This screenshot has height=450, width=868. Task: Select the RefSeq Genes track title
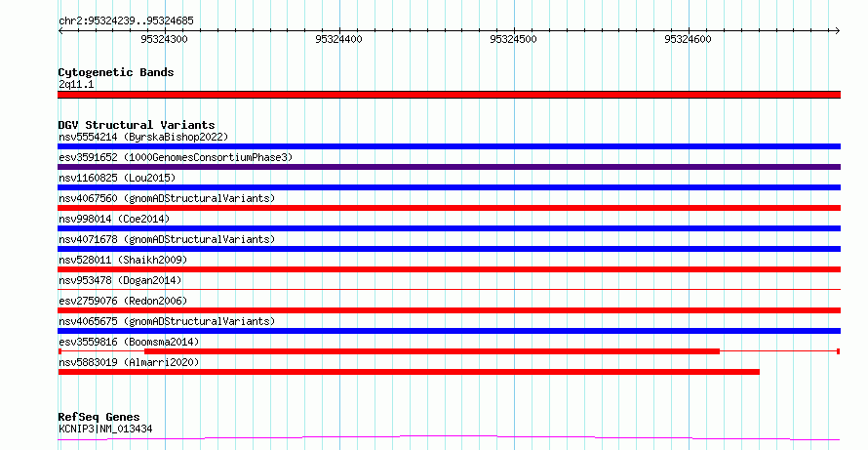click(x=99, y=417)
